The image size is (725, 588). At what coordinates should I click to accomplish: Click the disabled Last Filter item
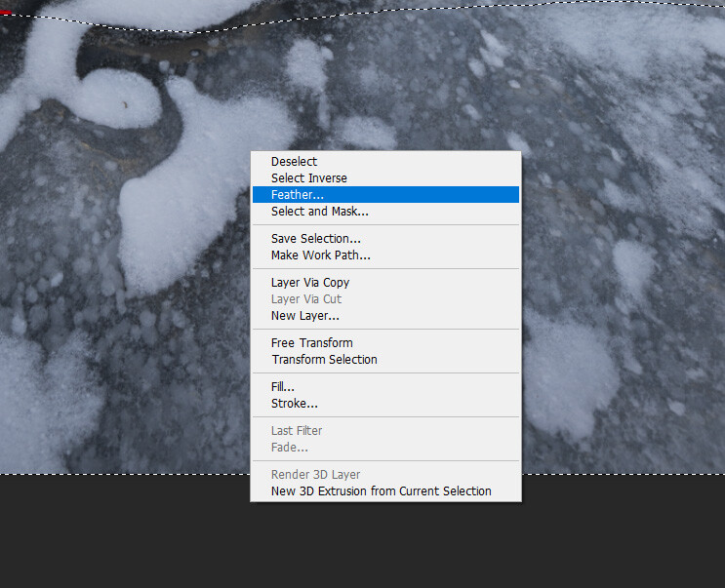tap(385, 430)
